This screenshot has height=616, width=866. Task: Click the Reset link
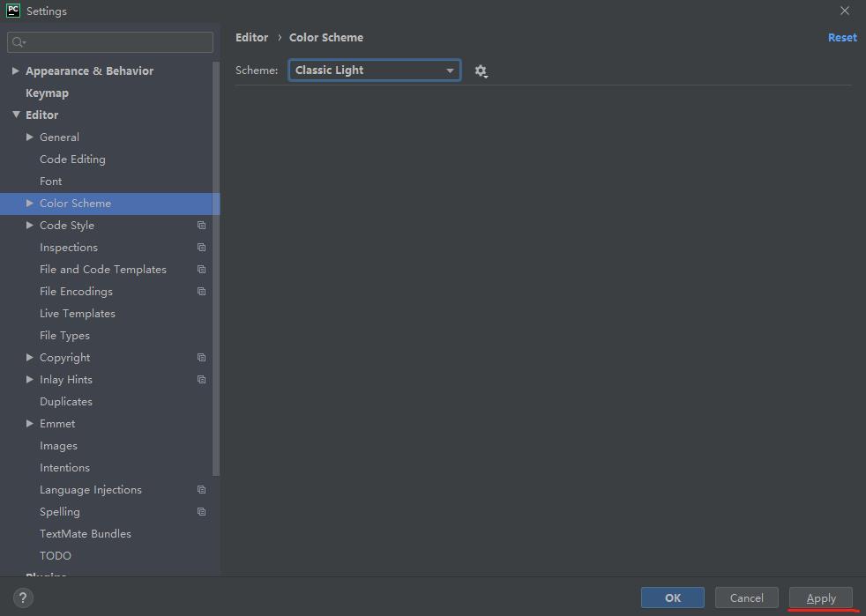click(x=842, y=38)
